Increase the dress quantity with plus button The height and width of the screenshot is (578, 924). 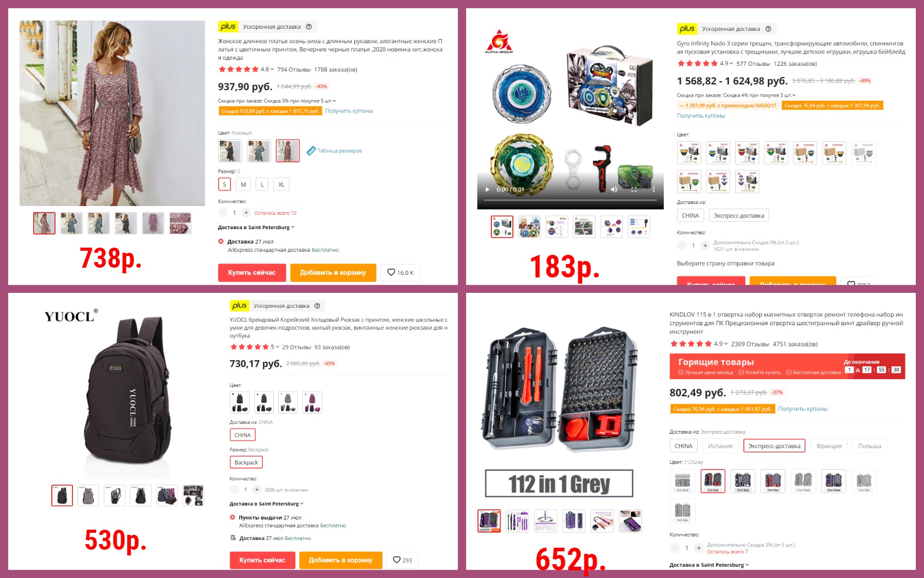click(x=246, y=213)
